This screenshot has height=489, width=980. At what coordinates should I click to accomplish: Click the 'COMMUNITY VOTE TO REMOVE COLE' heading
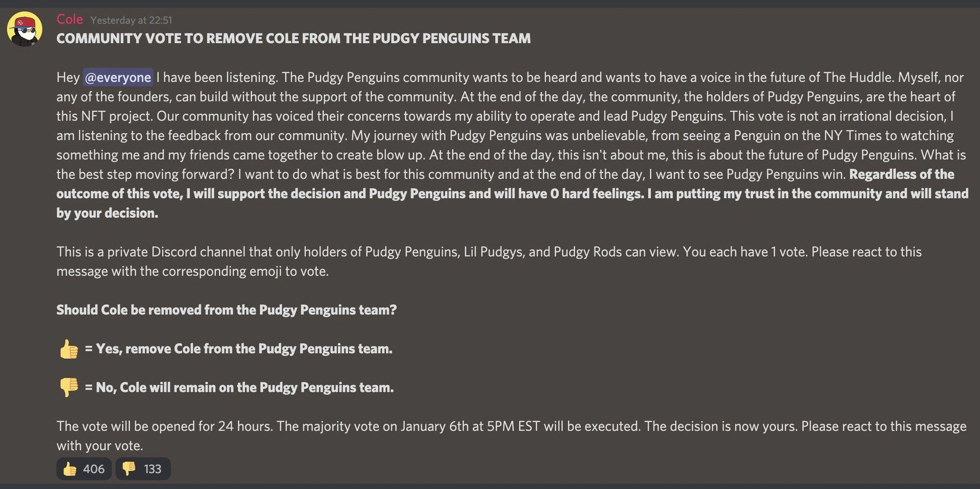tap(293, 39)
